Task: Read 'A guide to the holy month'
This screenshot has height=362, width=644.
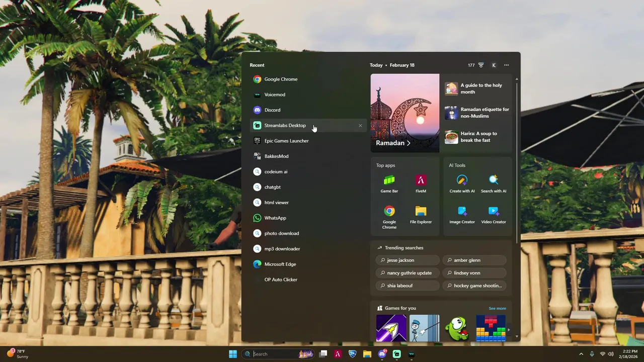Action: tap(477, 88)
